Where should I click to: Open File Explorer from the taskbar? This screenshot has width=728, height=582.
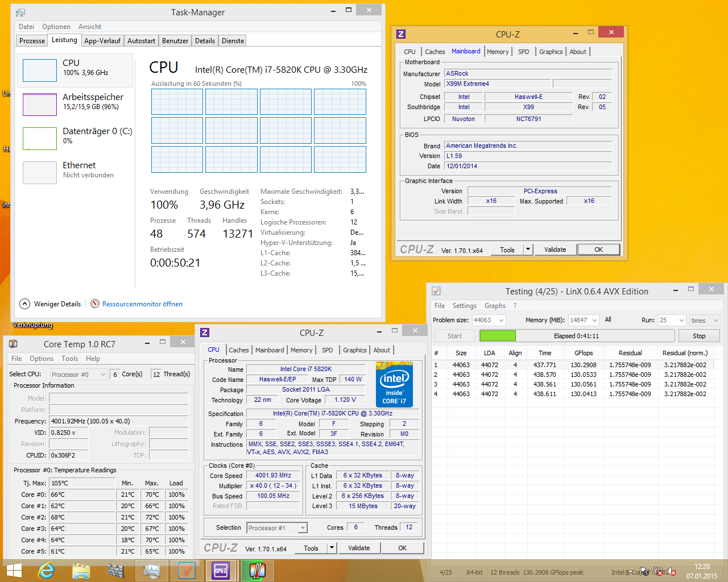coord(81,571)
